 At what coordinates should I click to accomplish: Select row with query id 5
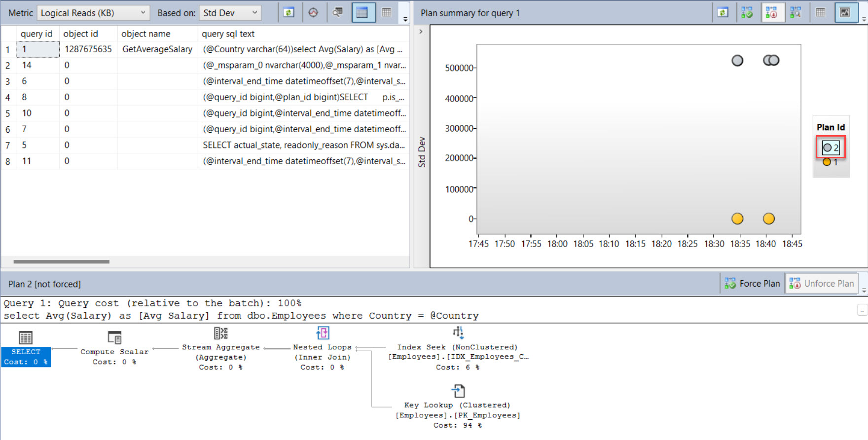click(205, 145)
